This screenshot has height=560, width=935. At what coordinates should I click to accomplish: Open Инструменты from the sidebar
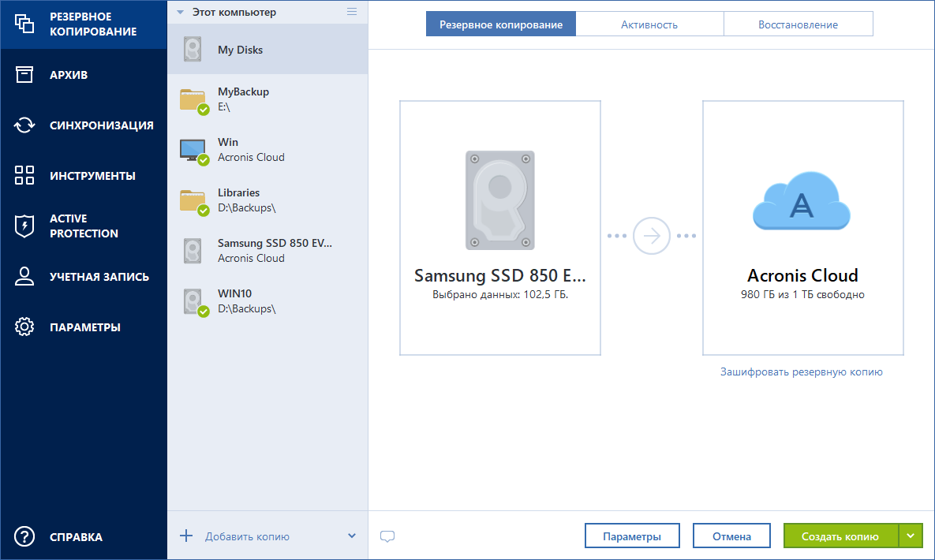(x=24, y=175)
